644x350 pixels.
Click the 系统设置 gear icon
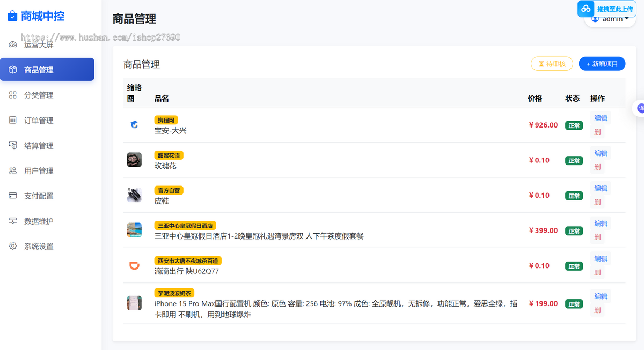[x=13, y=246]
